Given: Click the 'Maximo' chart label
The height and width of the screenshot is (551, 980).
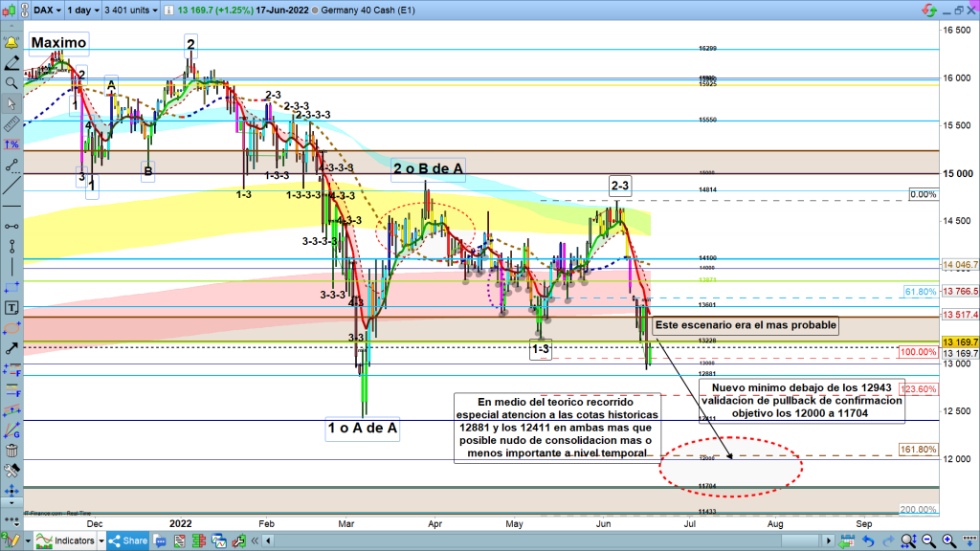Looking at the screenshot, I should pos(58,43).
